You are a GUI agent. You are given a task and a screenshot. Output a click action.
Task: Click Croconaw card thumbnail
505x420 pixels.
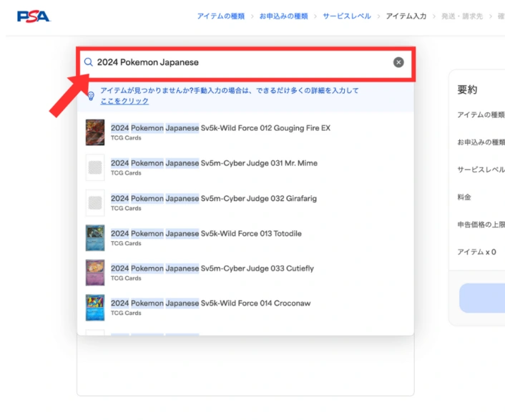point(95,307)
